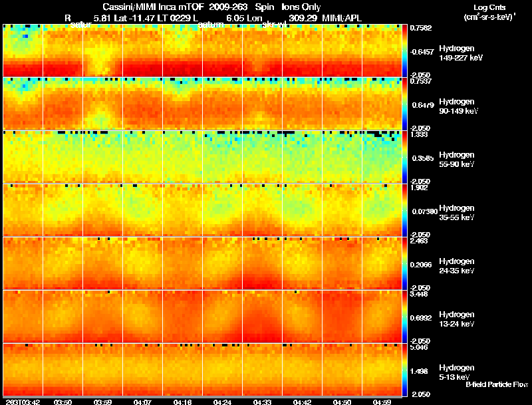Click the '309.29' longitude value

coord(302,19)
